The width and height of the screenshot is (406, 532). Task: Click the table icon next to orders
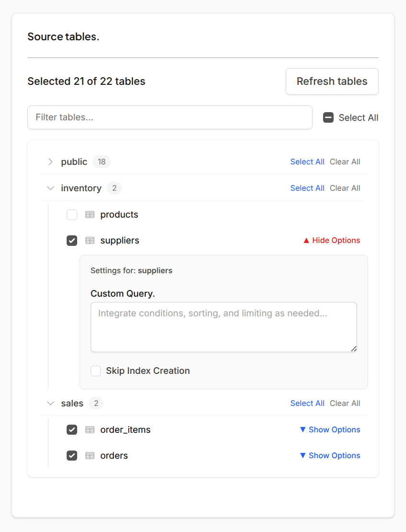90,455
